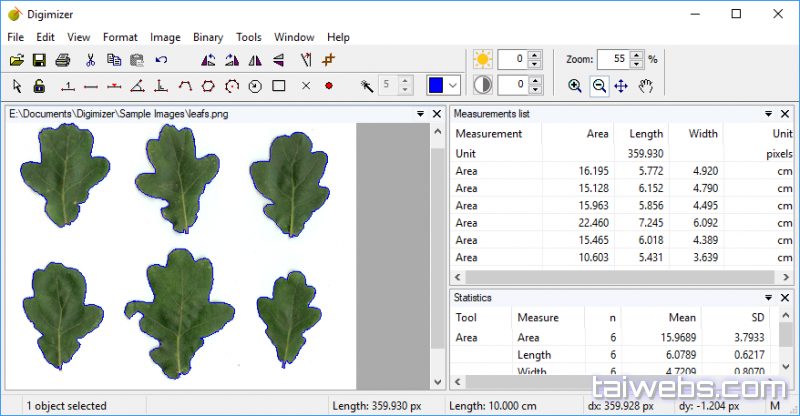Click the Area column header
The height and width of the screenshot is (416, 800).
click(596, 133)
